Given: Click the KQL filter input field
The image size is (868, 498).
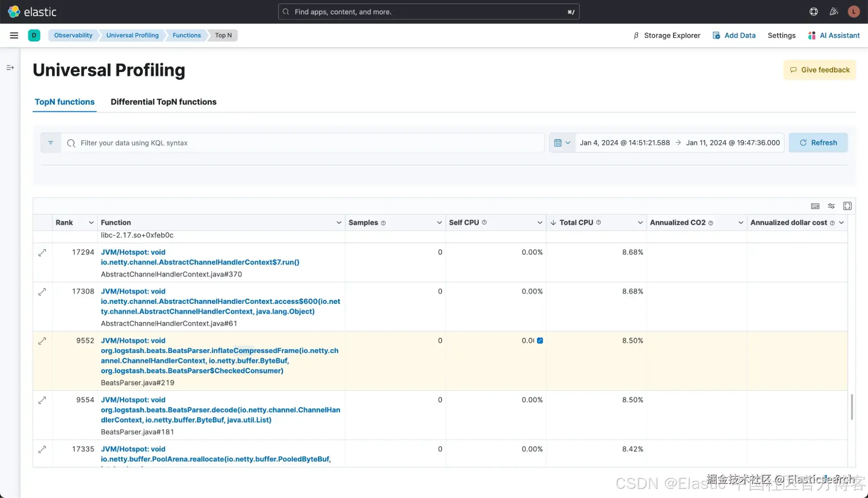Looking at the screenshot, I should click(x=304, y=143).
